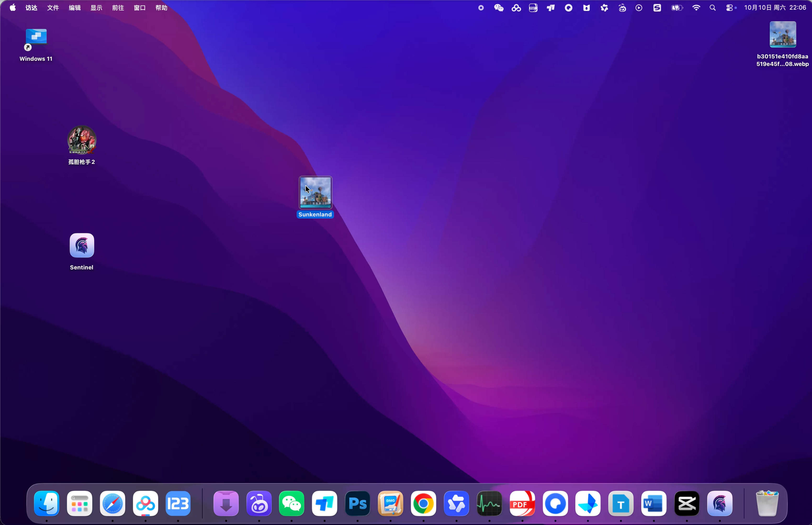
Task: Open the Apple menu
Action: tap(13, 8)
